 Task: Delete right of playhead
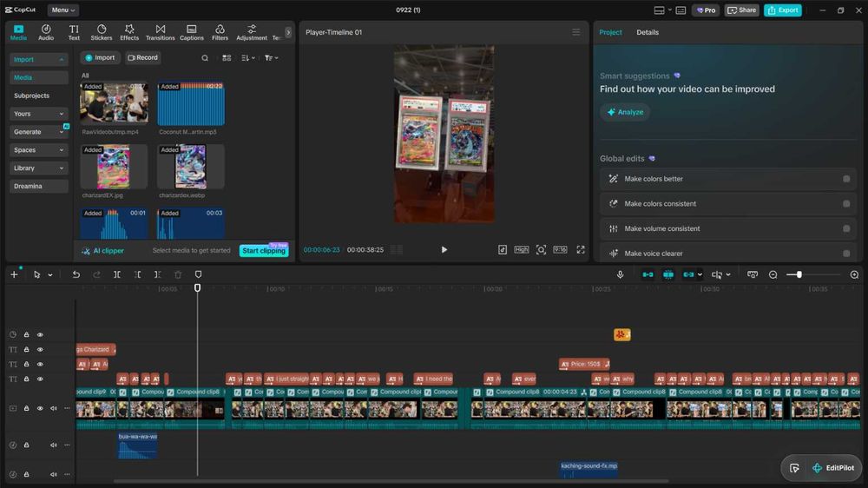158,274
